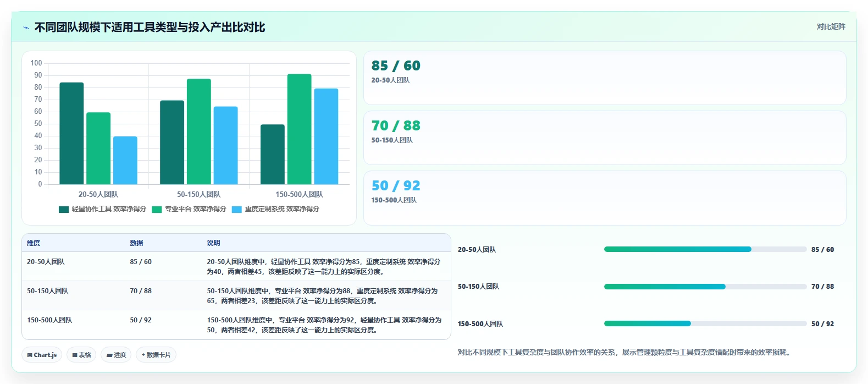Select the blue bar for 50-150人团队
Image resolution: width=868 pixels, height=384 pixels.
pyautogui.click(x=225, y=146)
